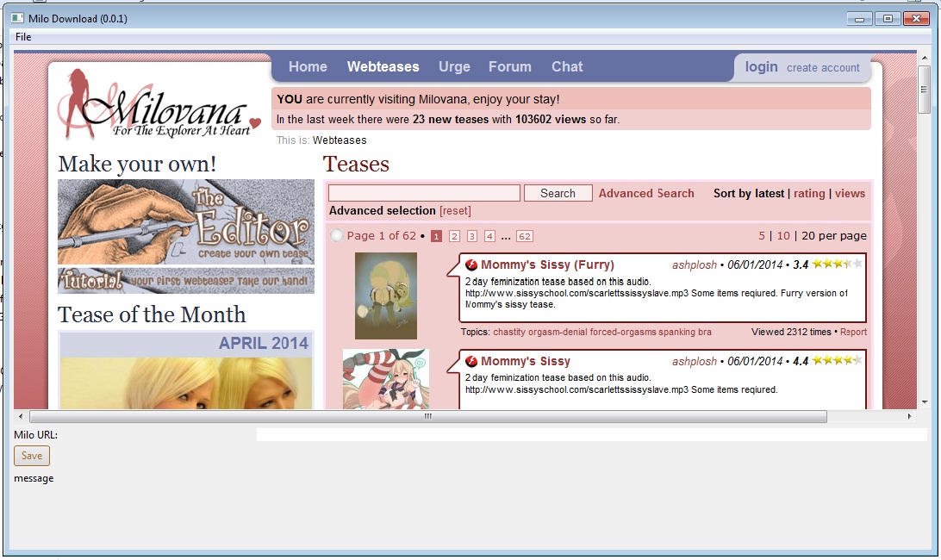Open the File menu
This screenshot has width=941, height=560.
23,36
